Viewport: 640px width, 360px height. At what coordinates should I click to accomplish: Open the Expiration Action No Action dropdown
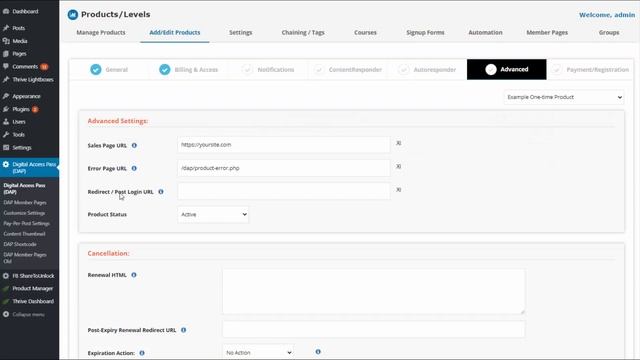[258, 353]
